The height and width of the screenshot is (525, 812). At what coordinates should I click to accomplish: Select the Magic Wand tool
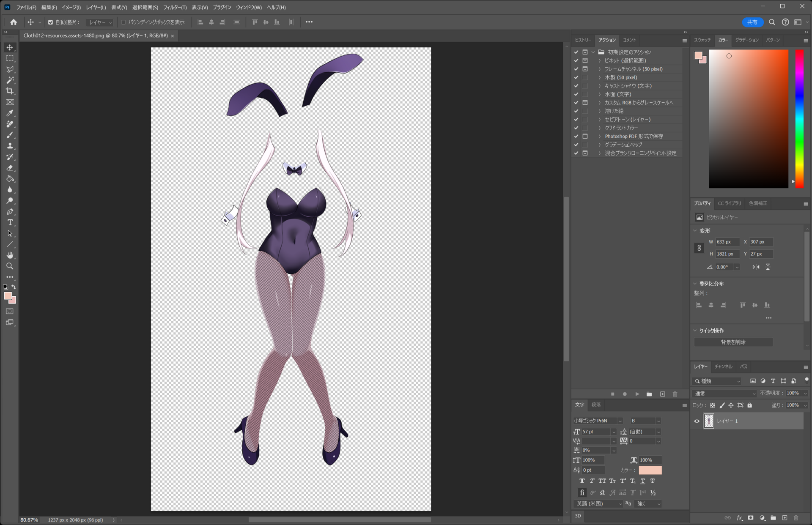tap(10, 80)
